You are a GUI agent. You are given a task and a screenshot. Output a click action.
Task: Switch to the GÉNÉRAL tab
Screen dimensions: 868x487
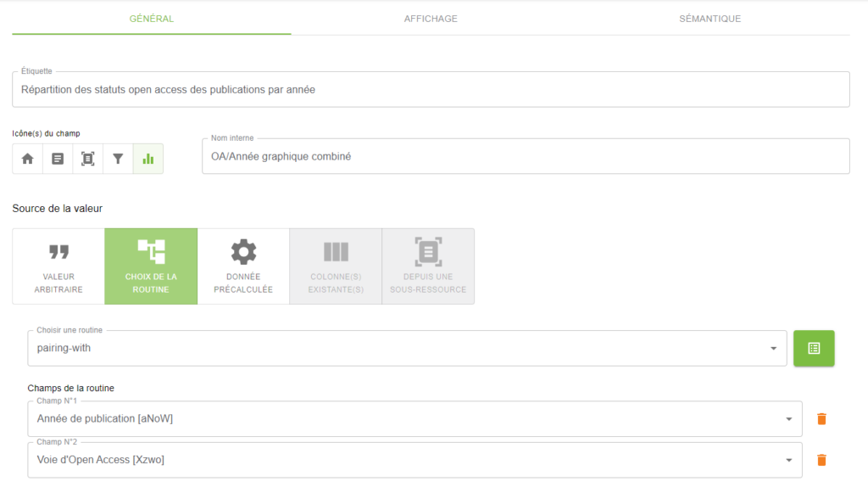click(151, 19)
